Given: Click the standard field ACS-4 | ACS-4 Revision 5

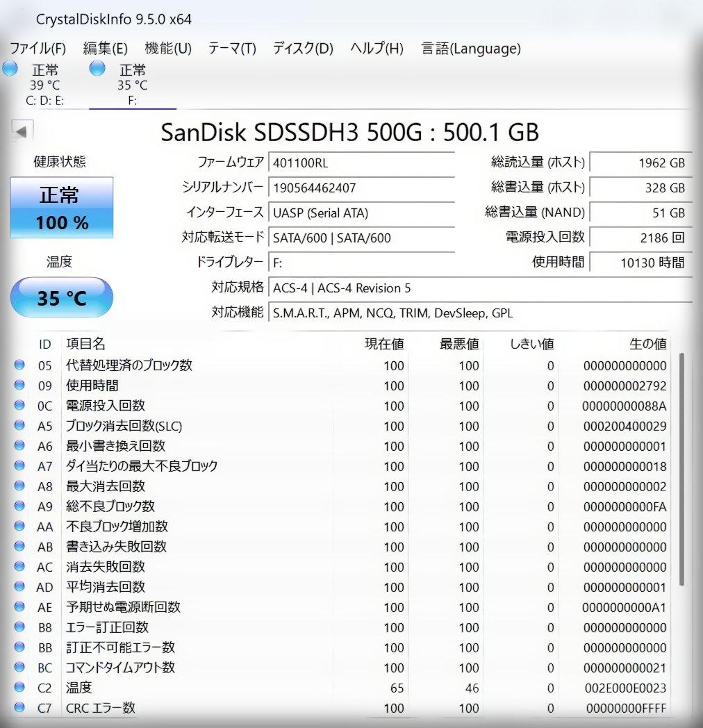Looking at the screenshot, I should point(480,288).
